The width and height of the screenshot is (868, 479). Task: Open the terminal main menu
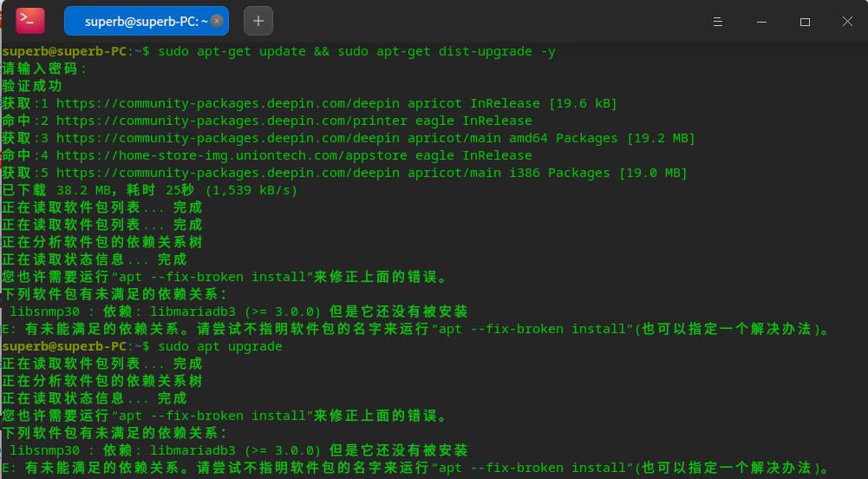point(717,22)
